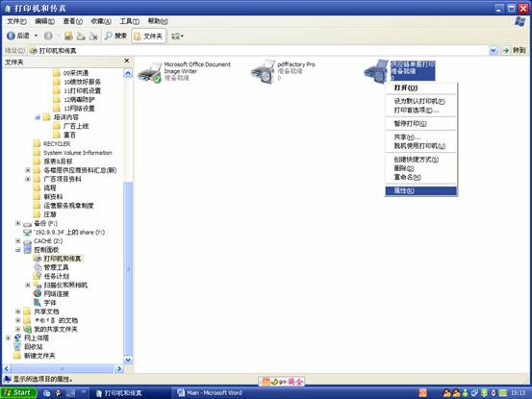Click the 字体 fonts icon
Image resolution: width=532 pixels, height=399 pixels.
38,303
